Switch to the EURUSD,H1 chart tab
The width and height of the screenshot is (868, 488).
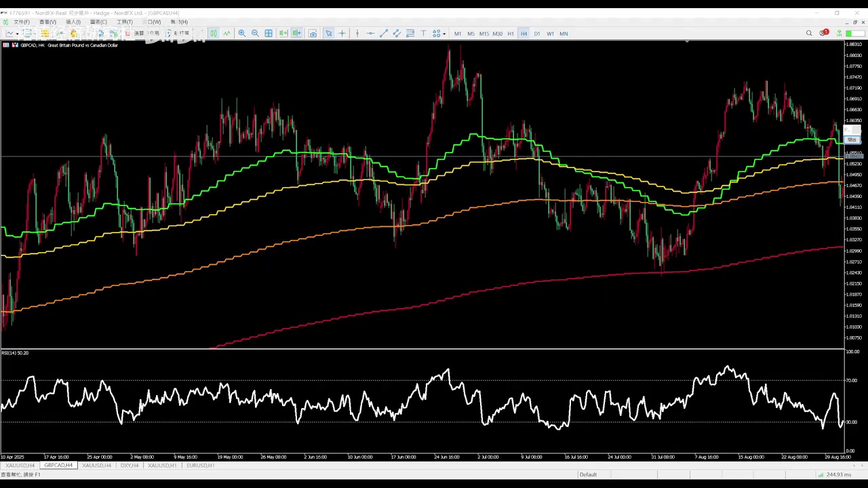pos(200,466)
